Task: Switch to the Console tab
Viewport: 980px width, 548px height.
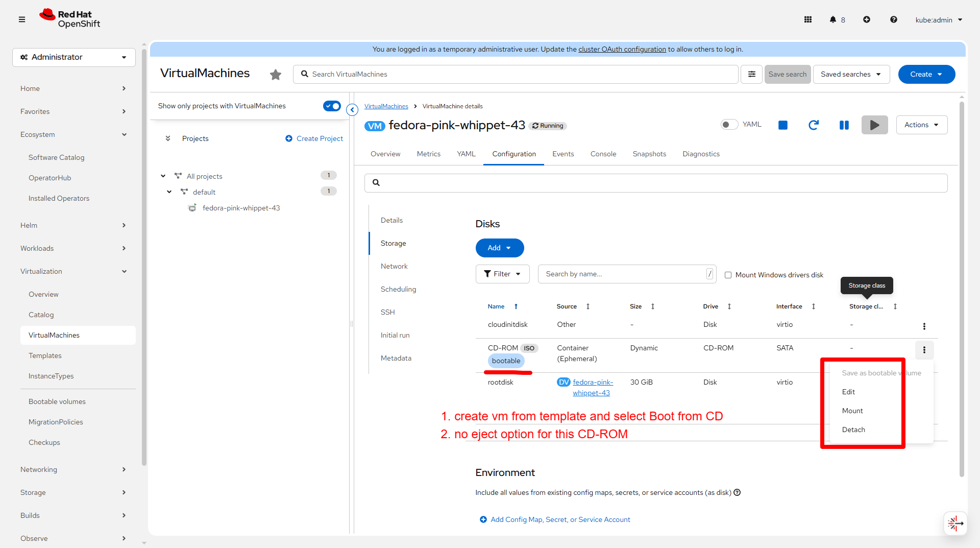Action: pyautogui.click(x=603, y=154)
